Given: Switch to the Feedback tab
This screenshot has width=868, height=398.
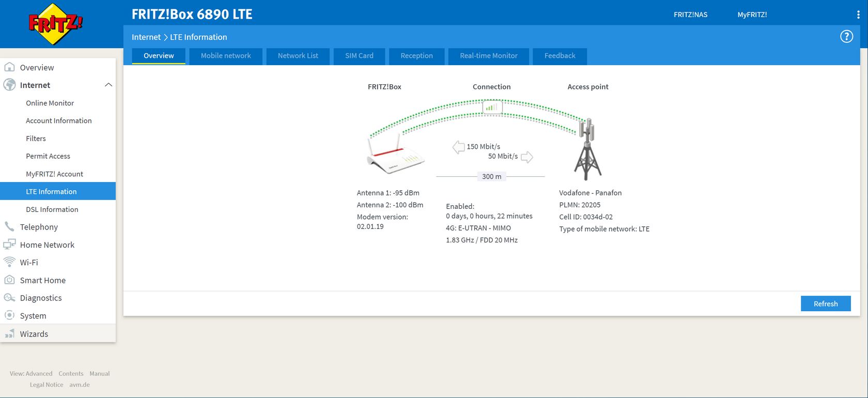Looking at the screenshot, I should pos(560,56).
